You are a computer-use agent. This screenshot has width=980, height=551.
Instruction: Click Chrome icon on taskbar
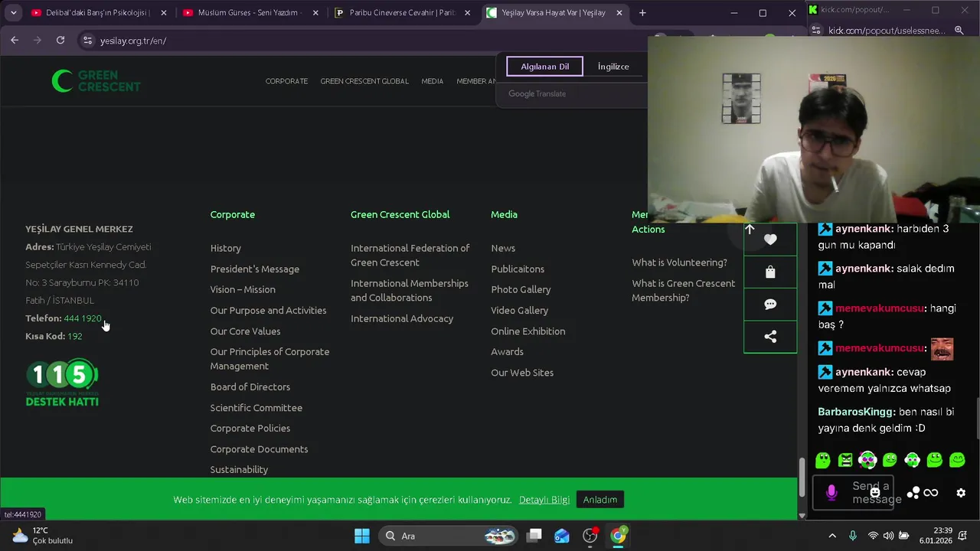[618, 536]
